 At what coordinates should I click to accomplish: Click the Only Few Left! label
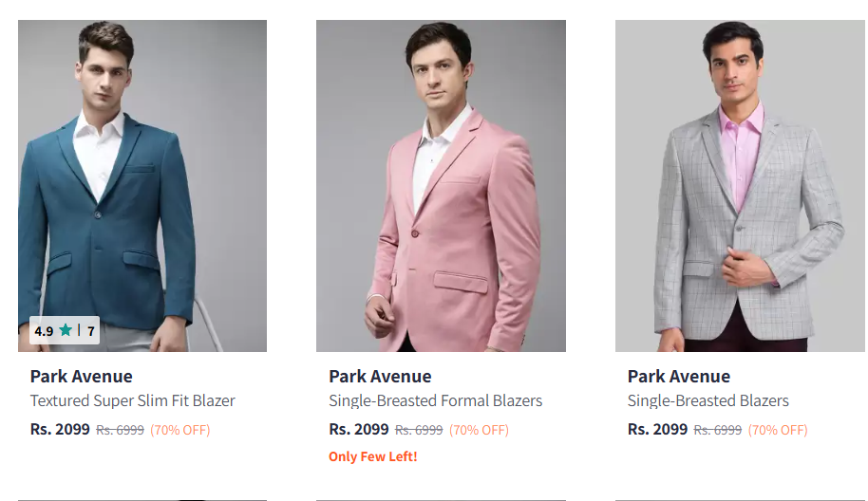[372, 456]
